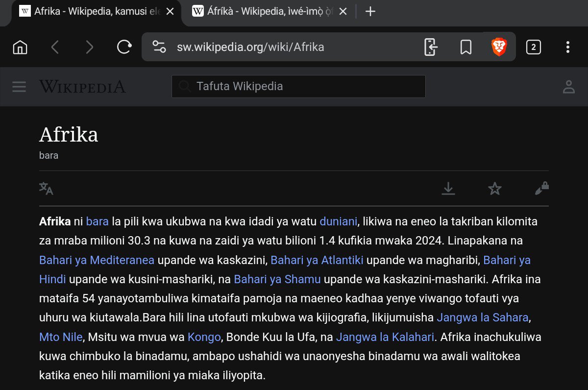Screen dimensions: 588x390
Task: Close the Afrika Swahili Wikipedia tab
Action: point(170,12)
